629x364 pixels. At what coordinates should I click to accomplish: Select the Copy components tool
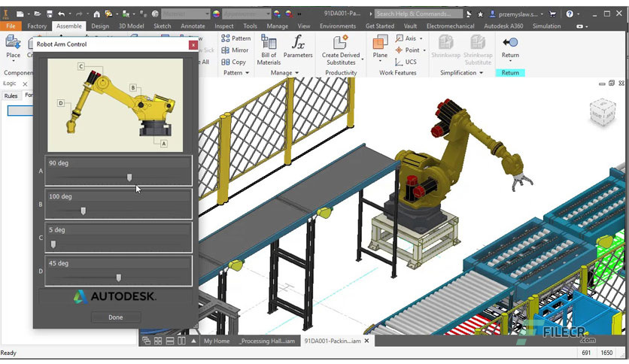coord(234,62)
